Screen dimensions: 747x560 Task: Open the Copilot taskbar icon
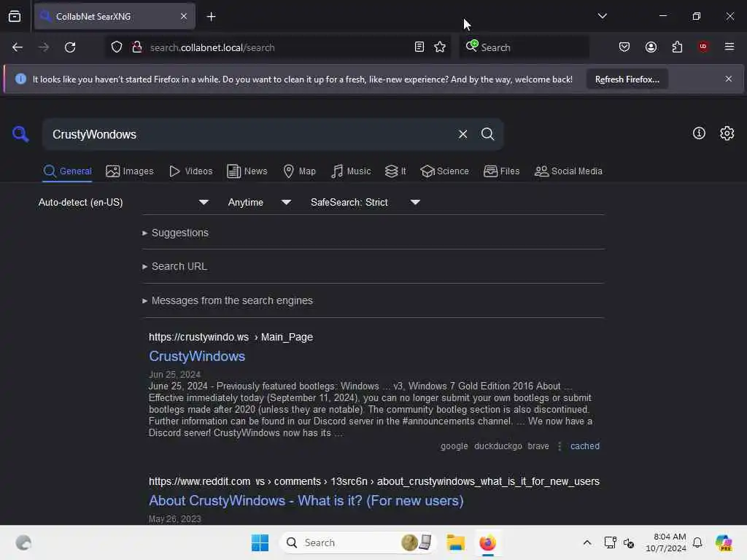[x=723, y=542]
